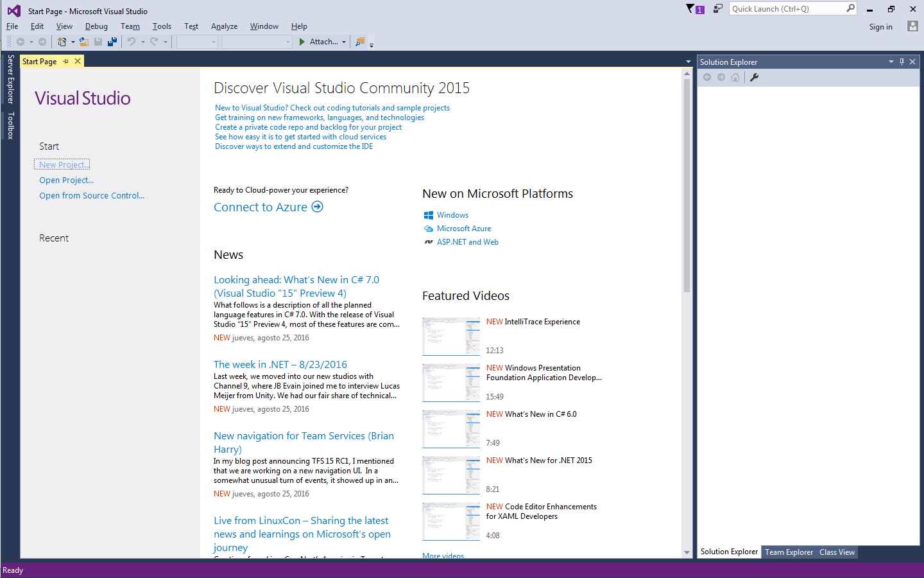This screenshot has width=924, height=578.
Task: Open the Attach dropdown arrow
Action: click(x=344, y=42)
